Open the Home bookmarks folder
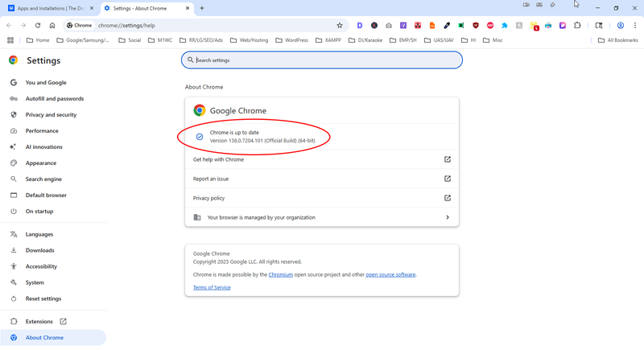 (38, 40)
